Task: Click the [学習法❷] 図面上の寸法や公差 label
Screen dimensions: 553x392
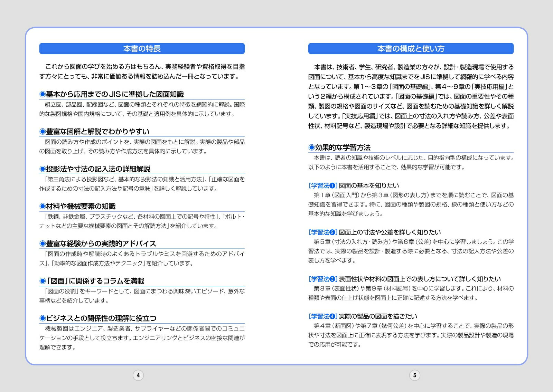Action: tap(374, 232)
